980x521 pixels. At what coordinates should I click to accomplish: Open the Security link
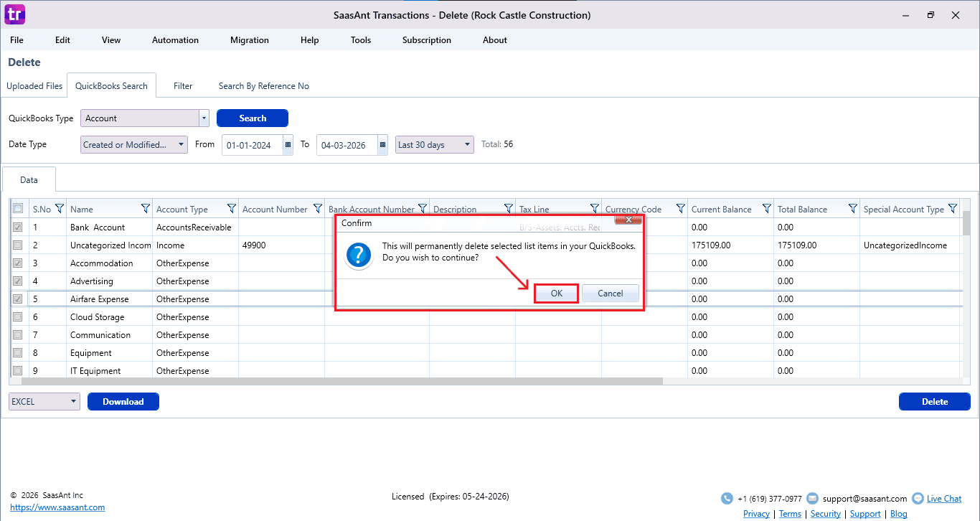pos(826,514)
